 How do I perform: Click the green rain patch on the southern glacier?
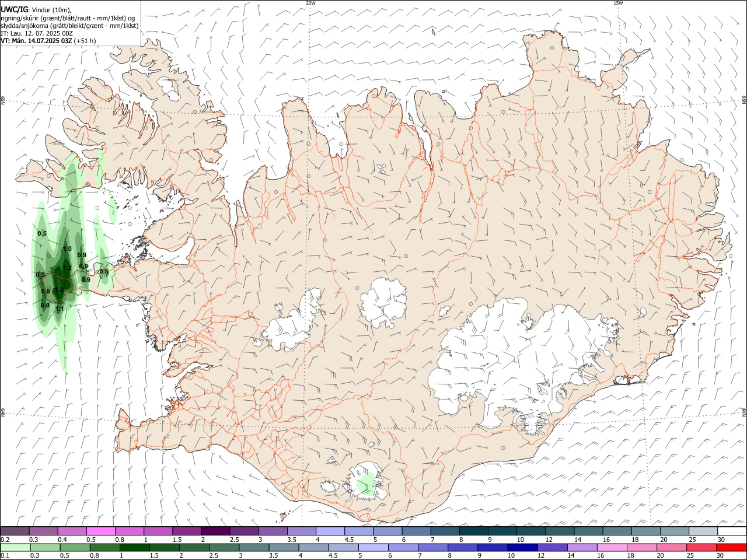tap(366, 484)
